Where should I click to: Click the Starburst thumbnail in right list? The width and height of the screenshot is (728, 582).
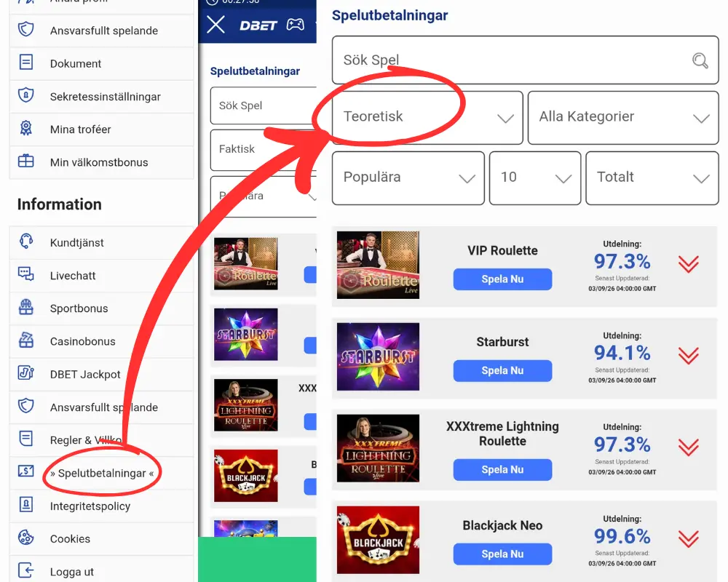coord(378,356)
